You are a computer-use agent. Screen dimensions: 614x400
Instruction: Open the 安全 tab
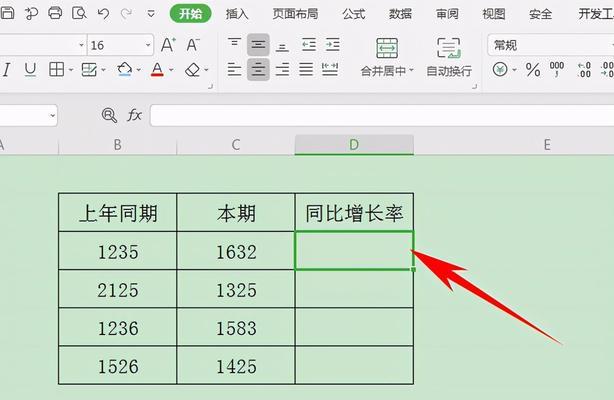click(x=540, y=14)
